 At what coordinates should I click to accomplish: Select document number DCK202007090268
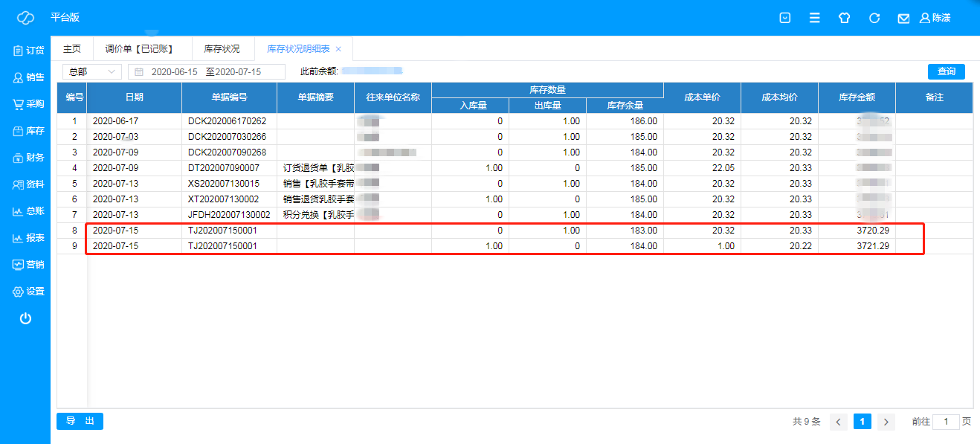click(x=227, y=152)
